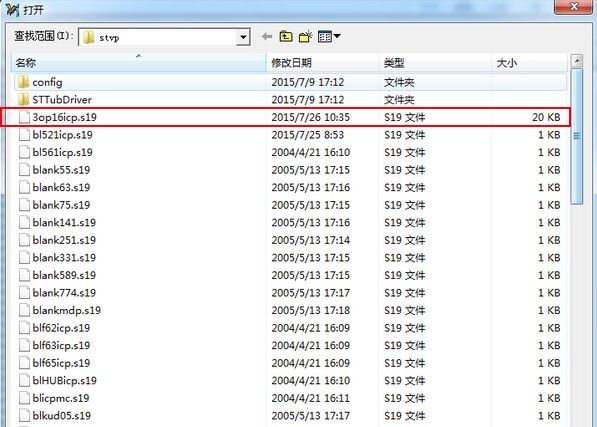
Task: Click the blkud05.s19 file name
Action: (x=61, y=416)
